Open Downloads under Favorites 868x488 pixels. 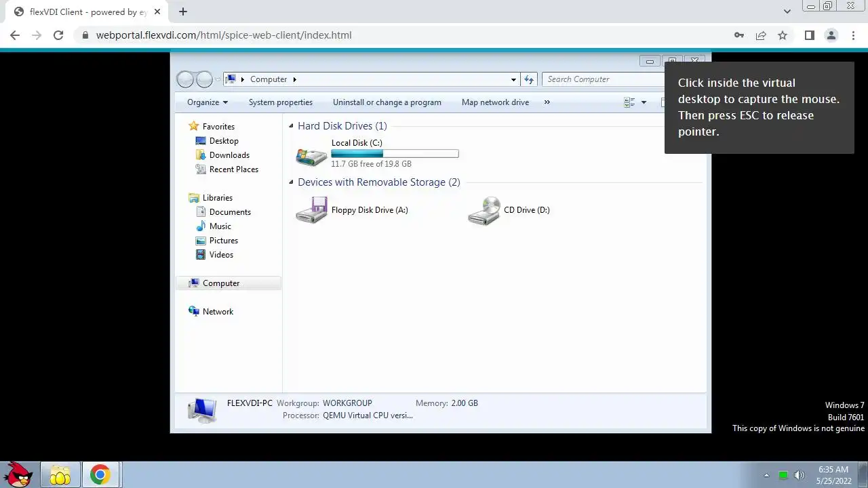click(229, 155)
